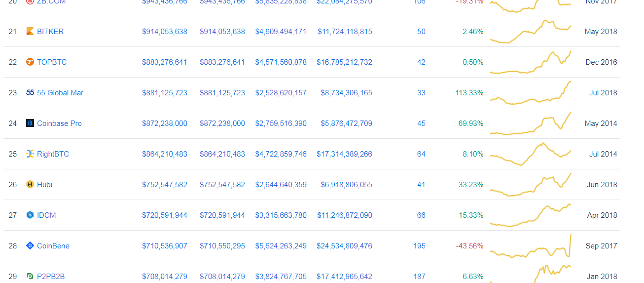The image size is (644, 283).
Task: Click the value $4,609,494,171 in BITKER row
Action: click(x=281, y=32)
